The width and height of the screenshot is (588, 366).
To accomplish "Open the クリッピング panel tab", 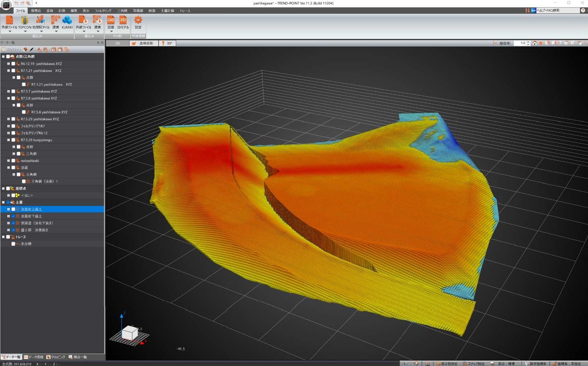I will [x=56, y=357].
